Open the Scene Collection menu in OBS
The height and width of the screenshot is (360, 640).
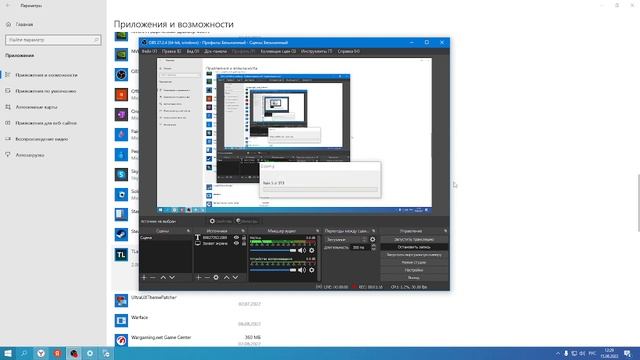coord(278,51)
